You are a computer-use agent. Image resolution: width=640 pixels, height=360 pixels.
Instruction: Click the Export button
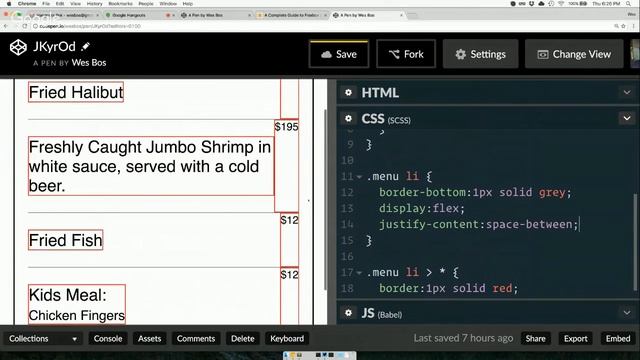click(576, 338)
